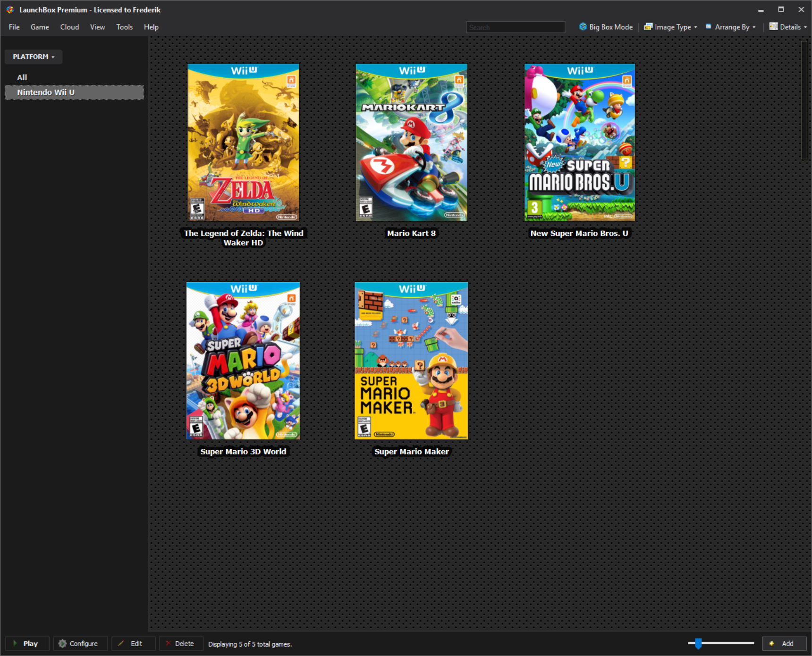Click the vertical scrollbar of games grid
The height and width of the screenshot is (656, 812).
(x=804, y=100)
